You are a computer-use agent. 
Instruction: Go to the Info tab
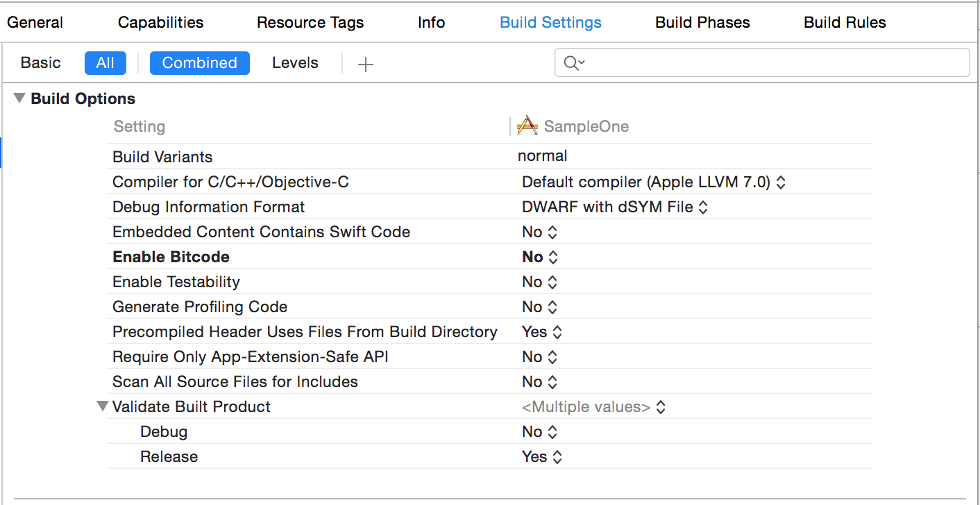431,22
